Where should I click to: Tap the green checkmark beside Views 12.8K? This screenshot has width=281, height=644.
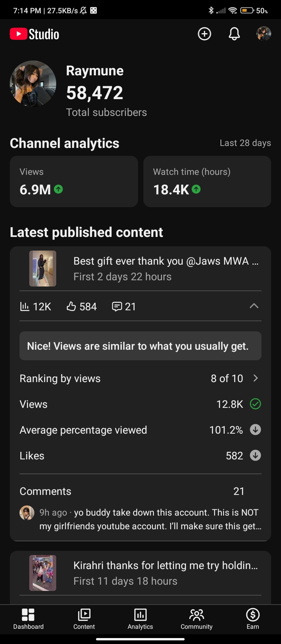pos(255,404)
